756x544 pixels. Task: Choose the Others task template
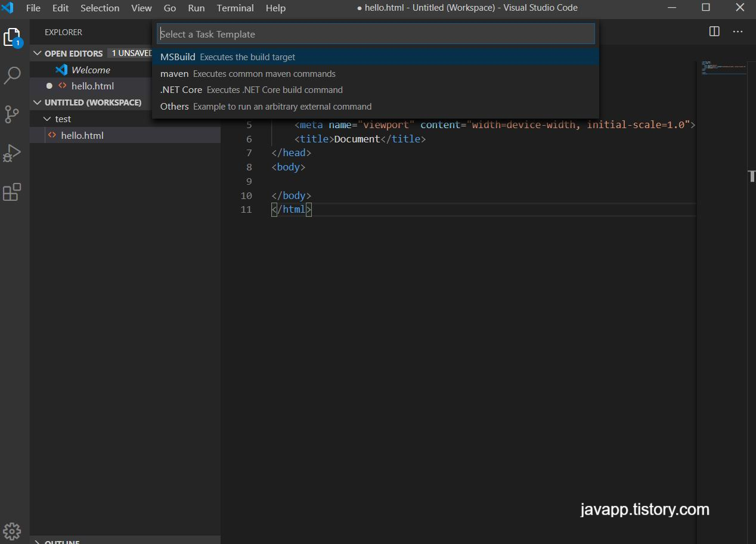tap(376, 107)
